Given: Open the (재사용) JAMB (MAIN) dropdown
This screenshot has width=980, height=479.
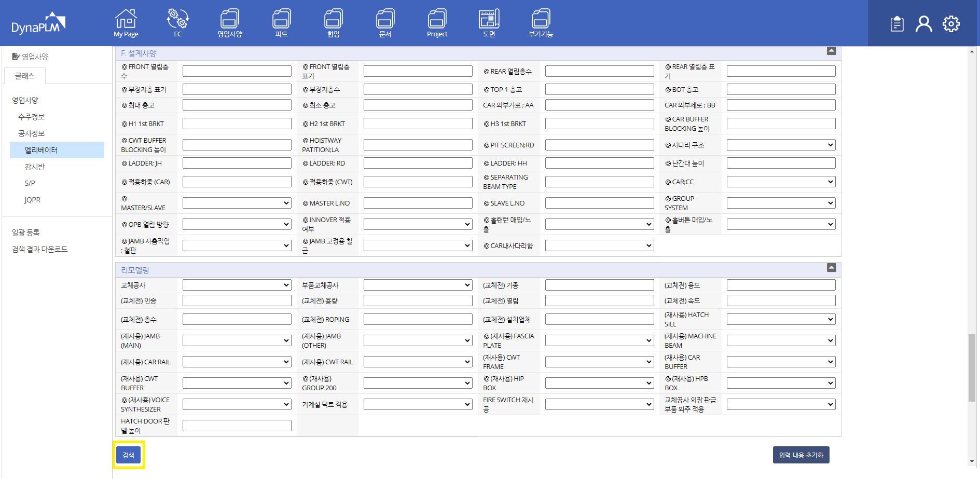Looking at the screenshot, I should [x=237, y=341].
